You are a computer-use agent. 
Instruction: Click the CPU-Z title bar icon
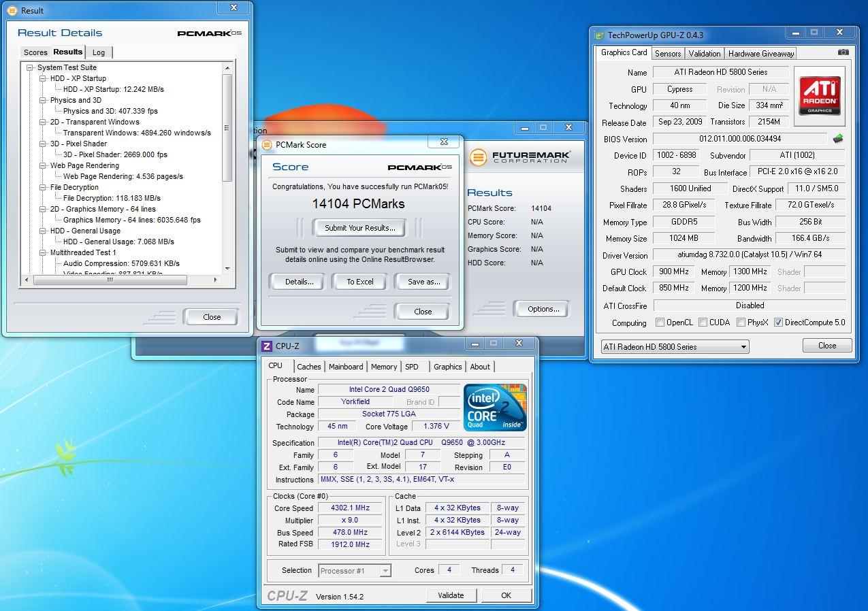pos(268,346)
